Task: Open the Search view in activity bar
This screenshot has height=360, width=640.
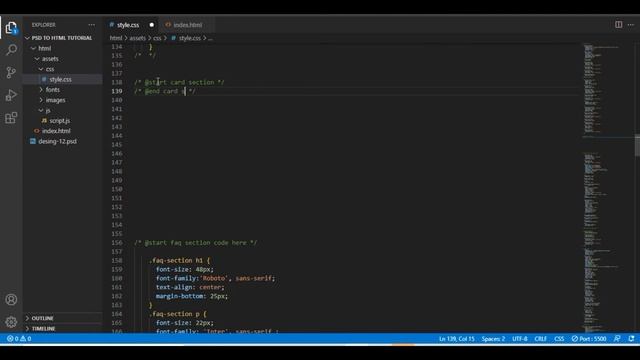Action: [11, 50]
